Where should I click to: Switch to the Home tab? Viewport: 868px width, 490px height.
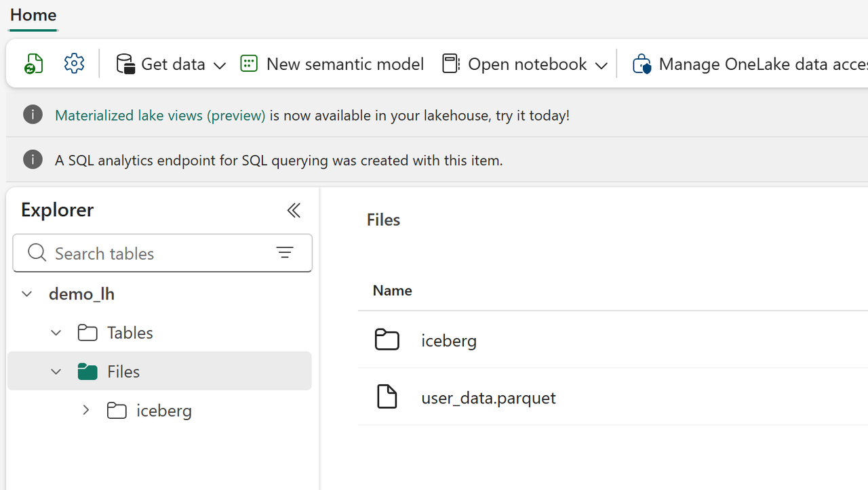point(33,15)
